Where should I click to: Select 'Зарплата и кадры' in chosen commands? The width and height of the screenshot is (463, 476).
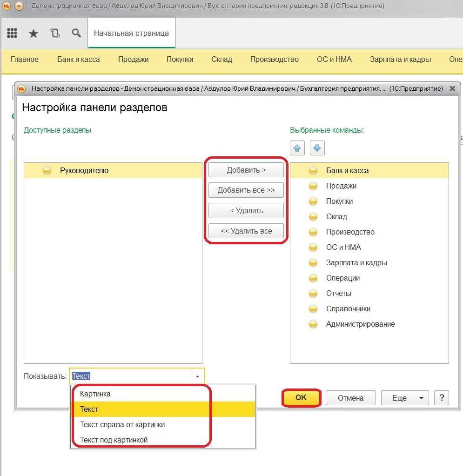[356, 262]
